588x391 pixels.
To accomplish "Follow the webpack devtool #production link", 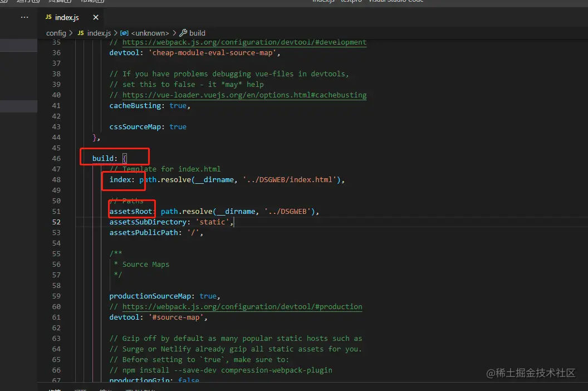I will point(242,306).
